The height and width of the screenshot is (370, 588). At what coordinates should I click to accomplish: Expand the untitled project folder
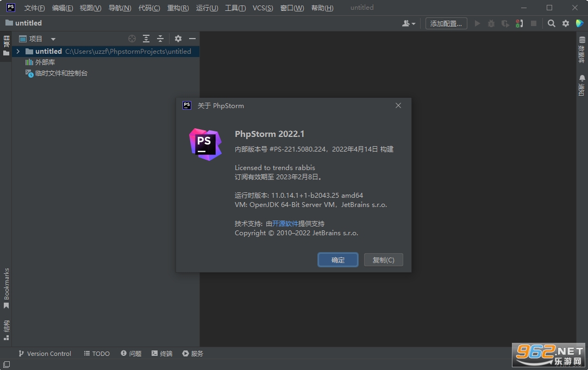[17, 52]
